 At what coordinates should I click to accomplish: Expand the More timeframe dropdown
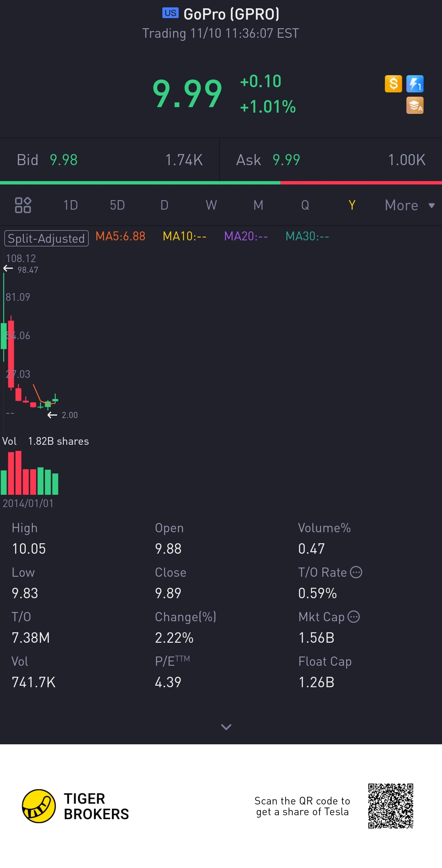[410, 205]
